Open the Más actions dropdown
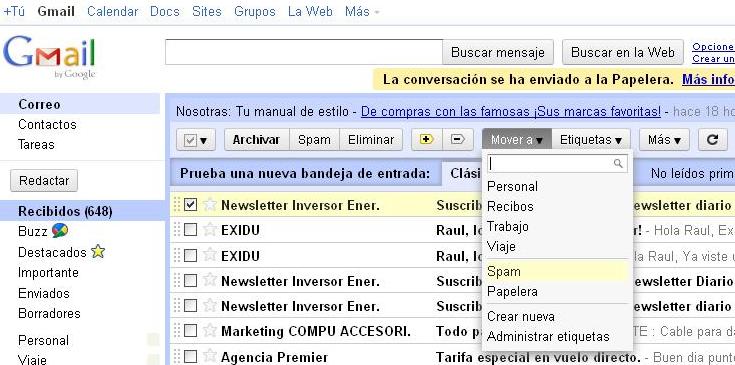This screenshot has width=735, height=365. click(664, 140)
